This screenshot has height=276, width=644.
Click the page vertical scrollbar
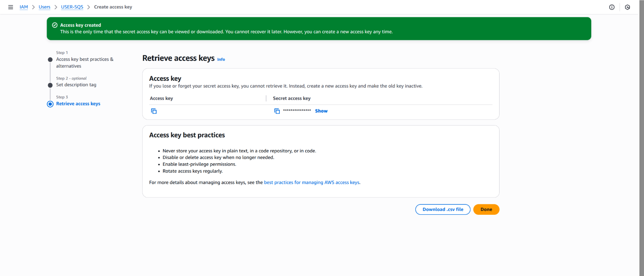642,138
